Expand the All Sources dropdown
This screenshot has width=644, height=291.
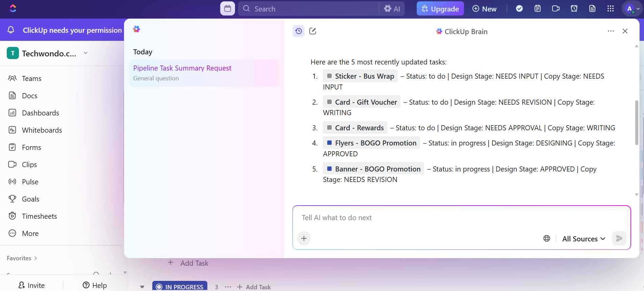(x=584, y=239)
